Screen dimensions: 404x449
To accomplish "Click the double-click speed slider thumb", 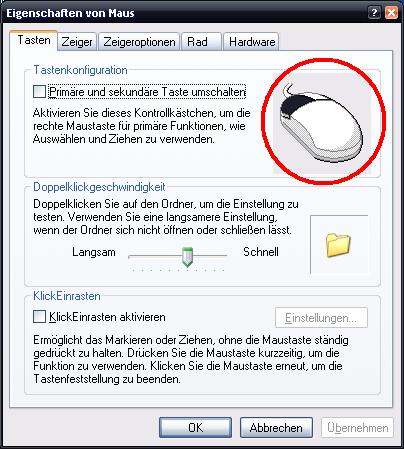I will coord(188,257).
